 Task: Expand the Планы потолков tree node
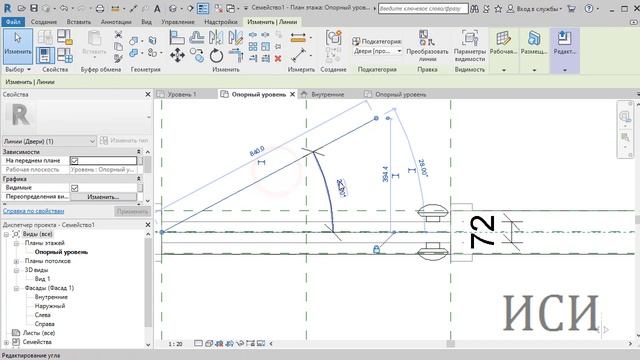[16, 261]
